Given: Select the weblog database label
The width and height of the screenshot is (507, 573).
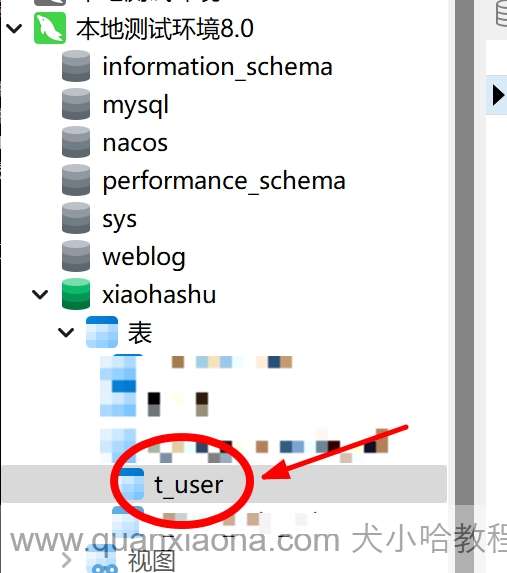Looking at the screenshot, I should pos(144,257).
